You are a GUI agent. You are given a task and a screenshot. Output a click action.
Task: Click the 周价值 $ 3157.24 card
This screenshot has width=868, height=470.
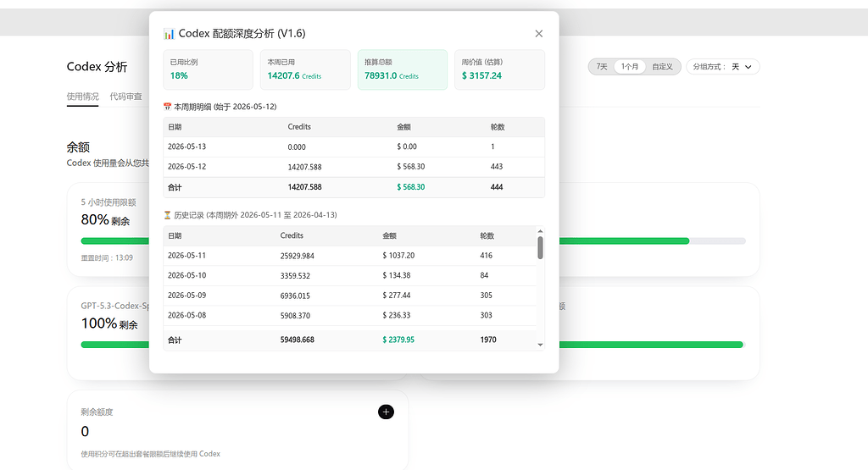(x=499, y=69)
